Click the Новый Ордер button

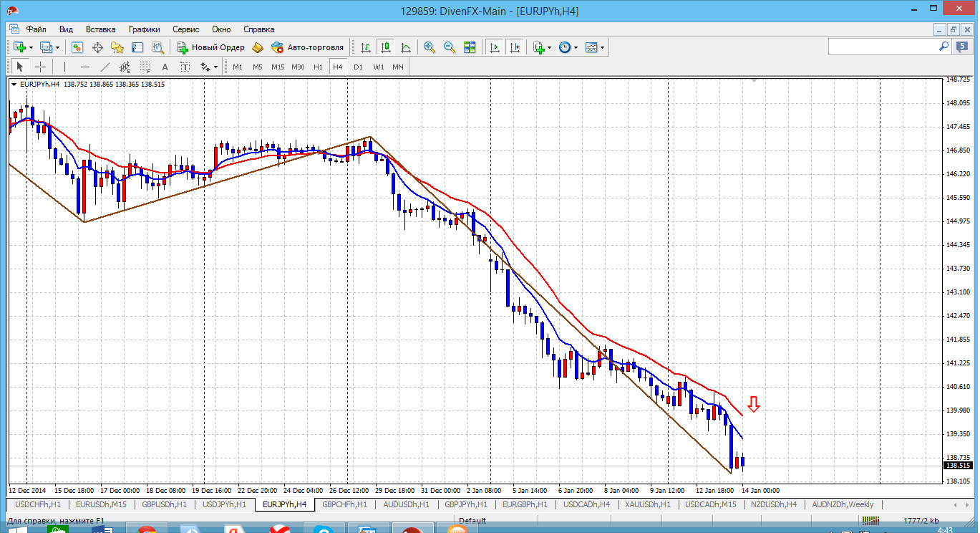(210, 47)
